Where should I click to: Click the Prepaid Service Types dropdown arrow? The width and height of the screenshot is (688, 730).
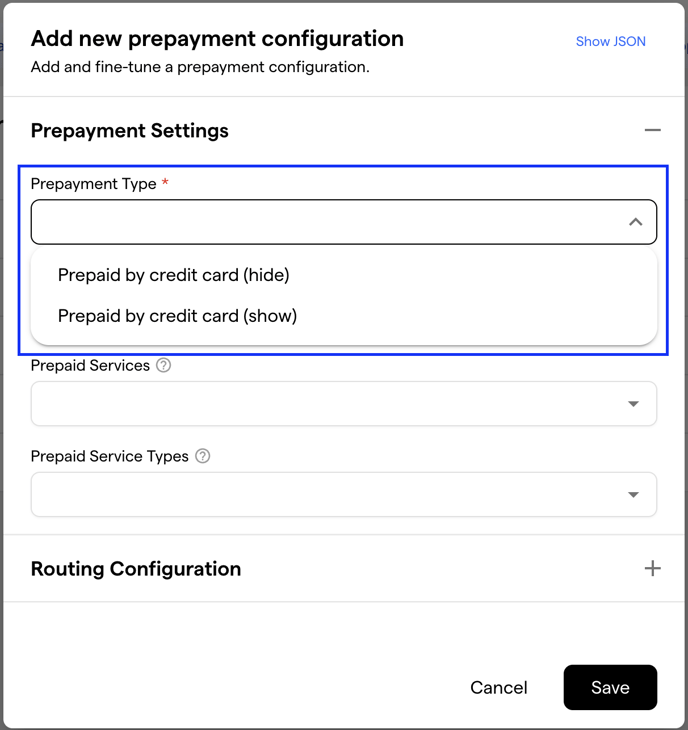(633, 494)
